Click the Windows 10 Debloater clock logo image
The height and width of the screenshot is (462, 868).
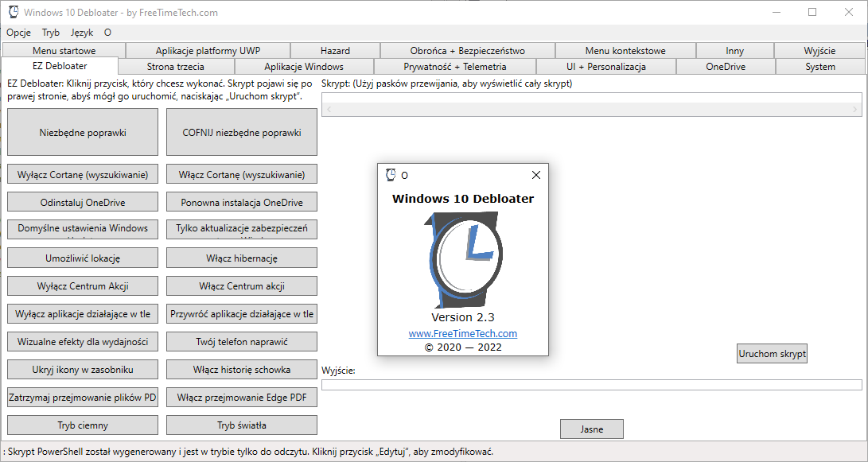point(462,260)
